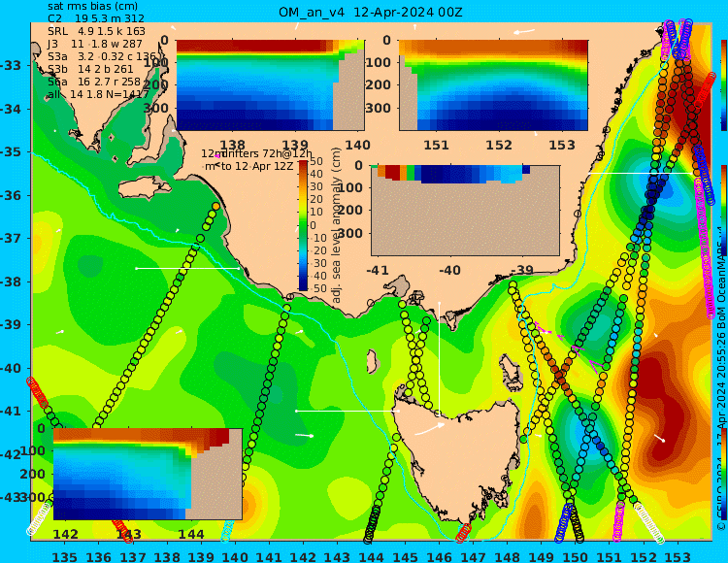
Task: Click the white current arrow over Tasmania
Action: (430, 429)
